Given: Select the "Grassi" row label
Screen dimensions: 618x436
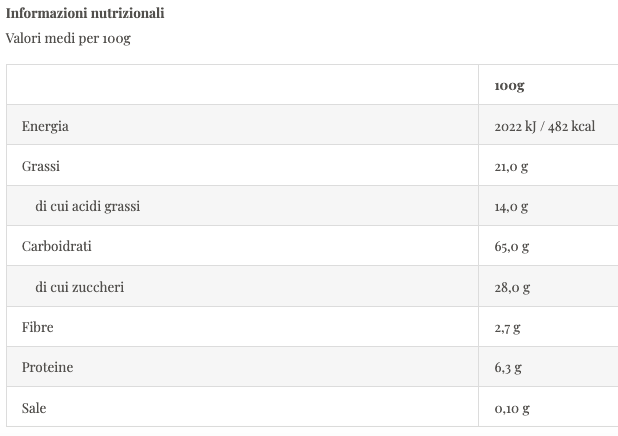Looking at the screenshot, I should (41, 167).
